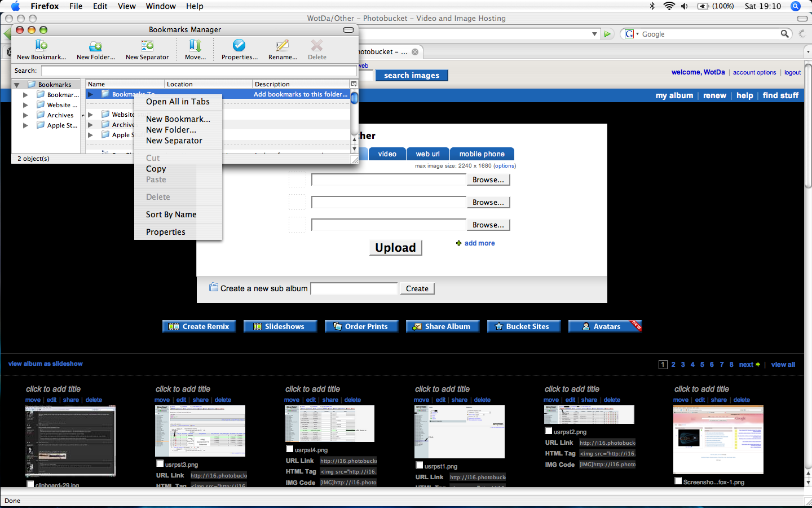Expand the Bookmar... folder in tree

point(25,95)
